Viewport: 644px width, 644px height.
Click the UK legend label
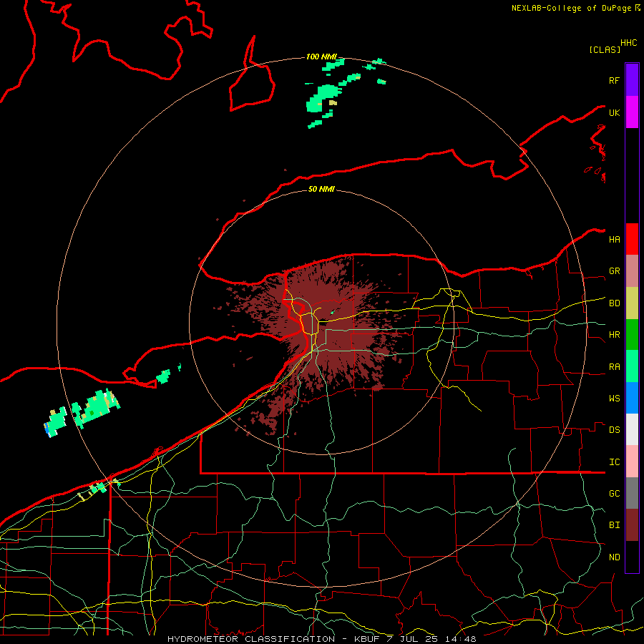(614, 112)
